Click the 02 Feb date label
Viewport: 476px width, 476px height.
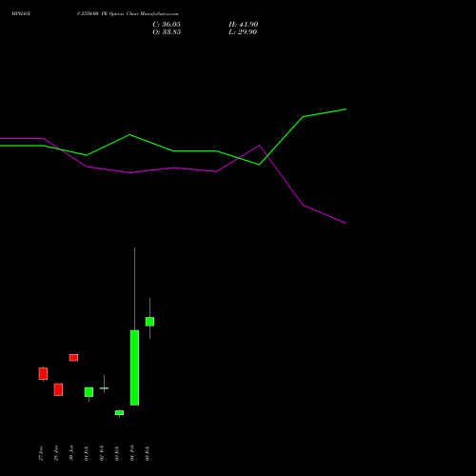[102, 453]
